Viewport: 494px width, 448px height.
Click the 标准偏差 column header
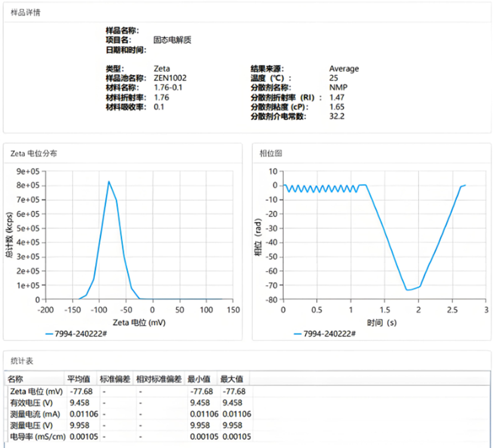pyautogui.click(x=115, y=379)
